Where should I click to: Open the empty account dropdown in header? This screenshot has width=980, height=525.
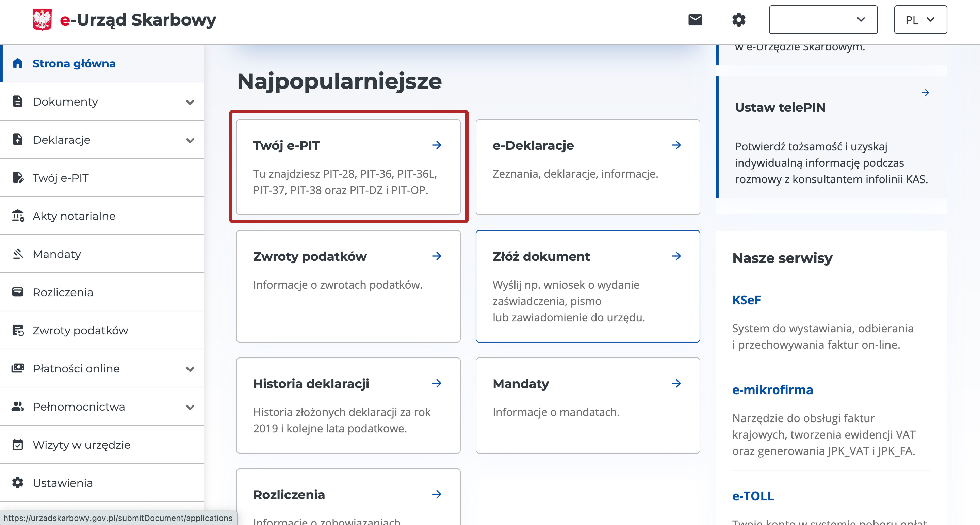823,20
